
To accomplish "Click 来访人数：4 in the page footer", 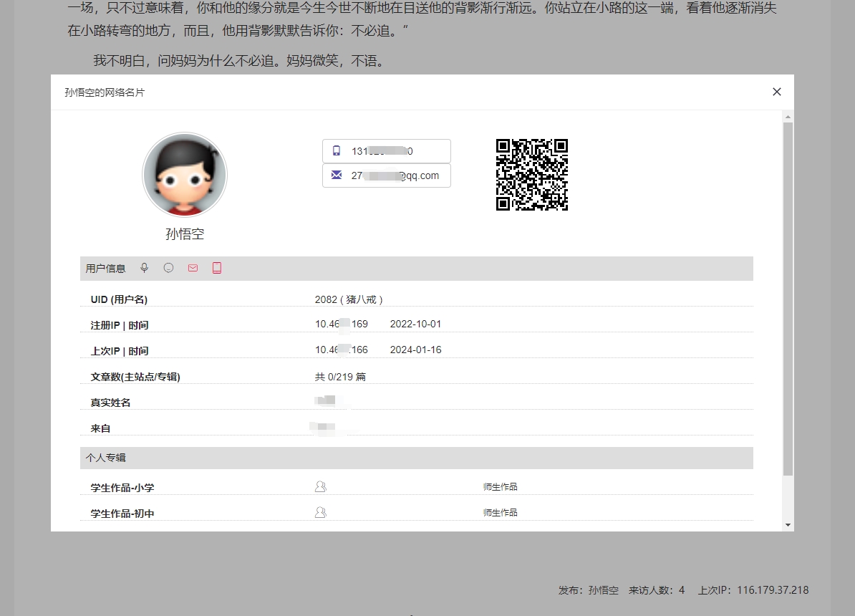I will coord(657,589).
